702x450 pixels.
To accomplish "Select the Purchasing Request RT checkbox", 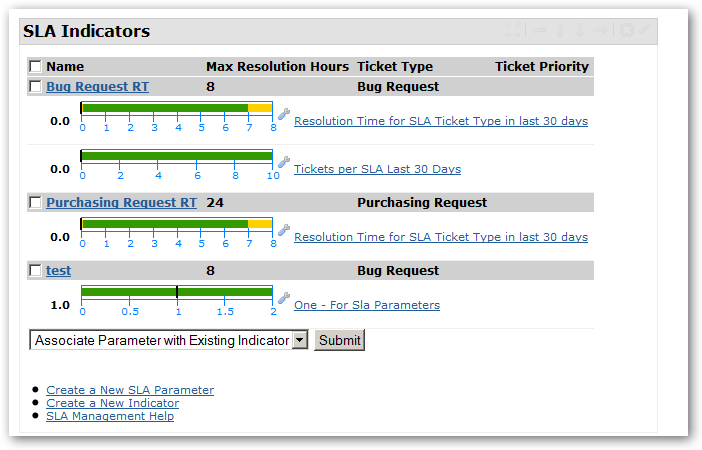I will 35,203.
